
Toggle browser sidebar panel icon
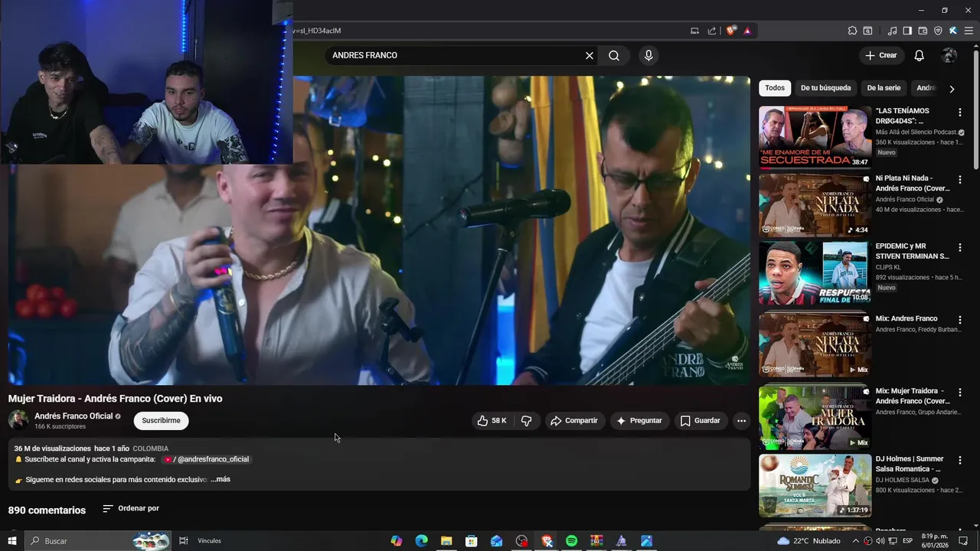[x=907, y=31]
